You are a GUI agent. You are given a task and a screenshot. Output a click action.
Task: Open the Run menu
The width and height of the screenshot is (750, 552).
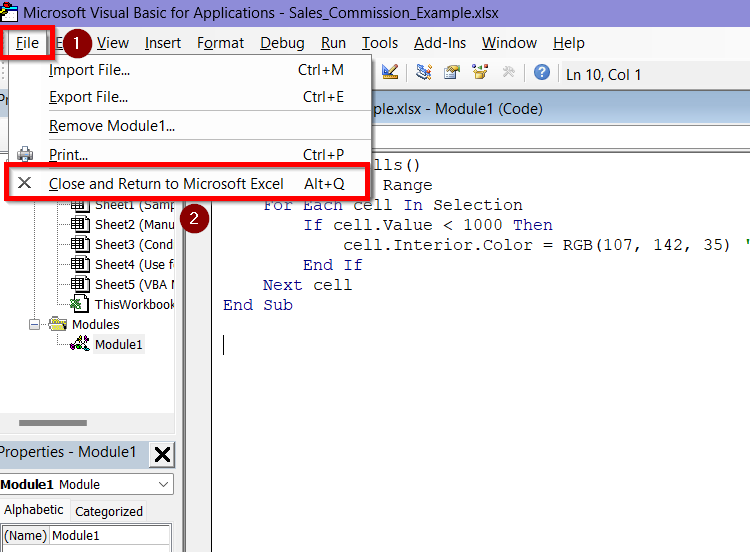point(333,43)
